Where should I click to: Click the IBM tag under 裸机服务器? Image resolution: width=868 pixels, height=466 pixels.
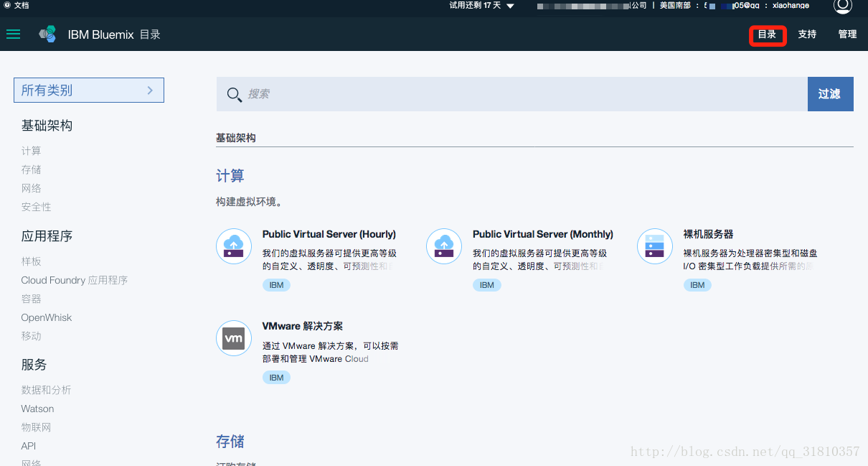(x=697, y=285)
